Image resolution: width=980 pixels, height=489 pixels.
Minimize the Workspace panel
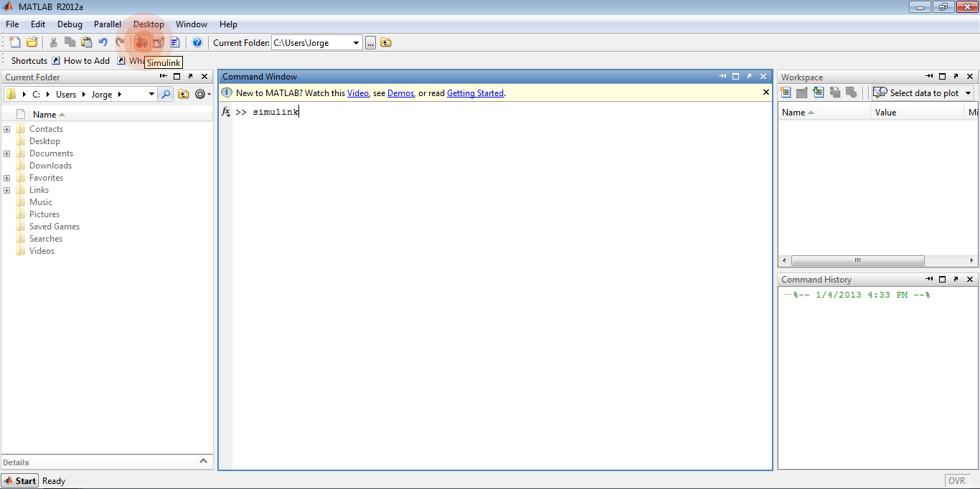click(929, 76)
